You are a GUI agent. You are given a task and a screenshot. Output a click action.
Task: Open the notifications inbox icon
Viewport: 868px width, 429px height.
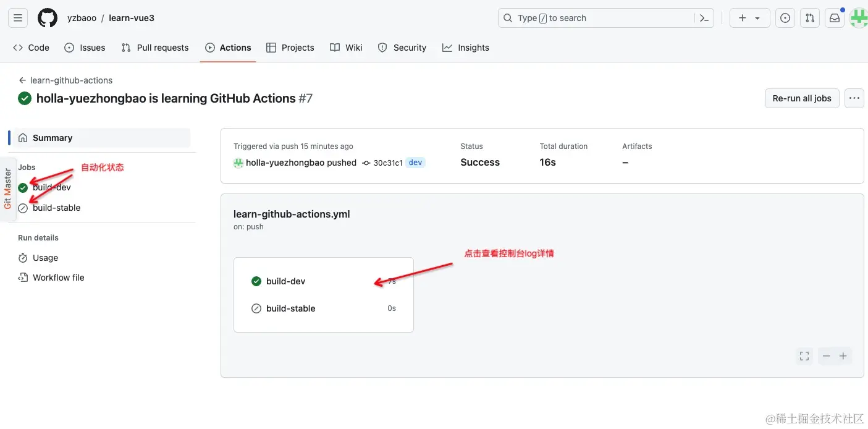(835, 18)
